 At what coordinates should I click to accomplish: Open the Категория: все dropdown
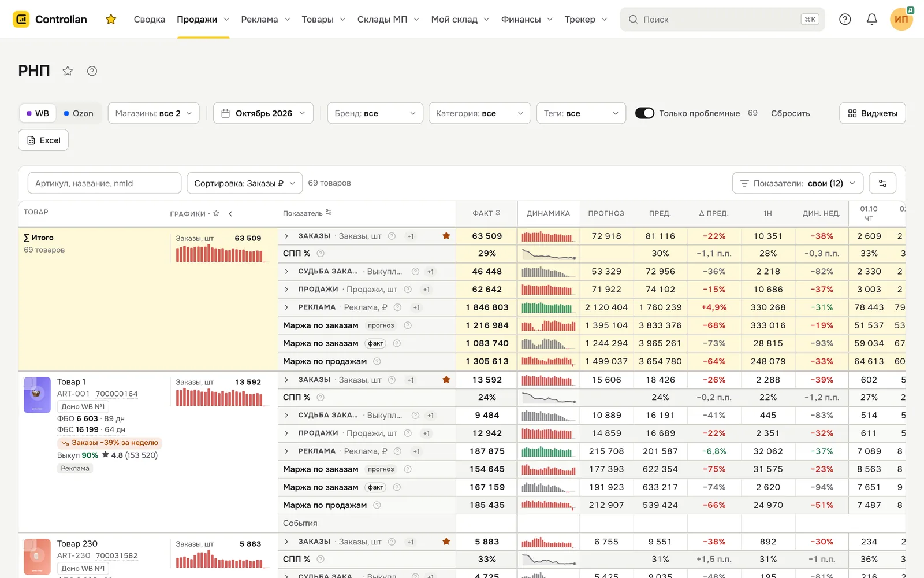click(x=480, y=113)
